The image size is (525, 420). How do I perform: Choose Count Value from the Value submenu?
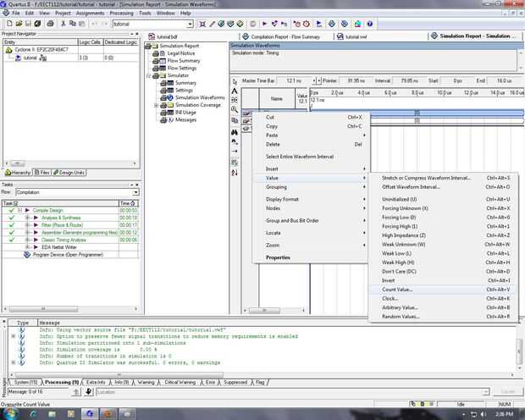click(x=443, y=290)
